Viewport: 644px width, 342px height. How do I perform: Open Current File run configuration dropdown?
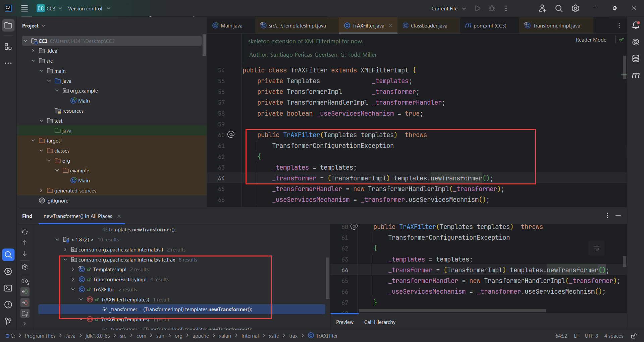448,8
